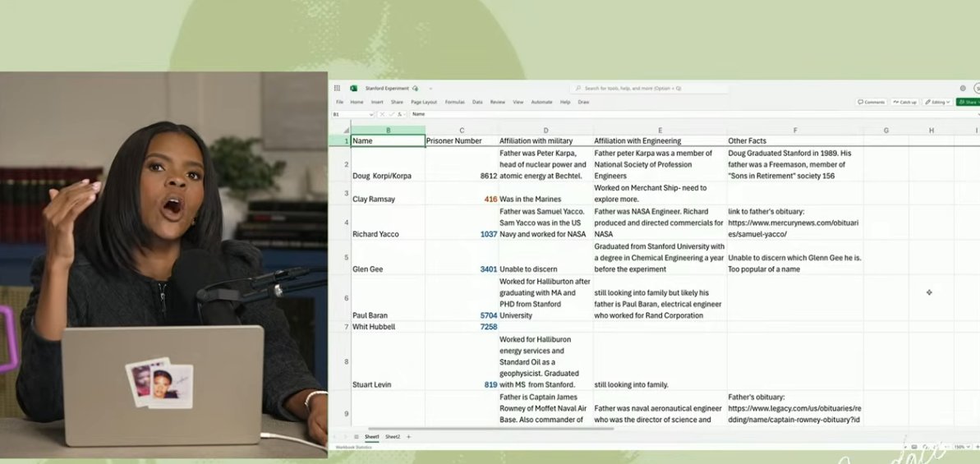Click the Prisoner Number header cell
The width and height of the screenshot is (980, 464).
pyautogui.click(x=462, y=140)
